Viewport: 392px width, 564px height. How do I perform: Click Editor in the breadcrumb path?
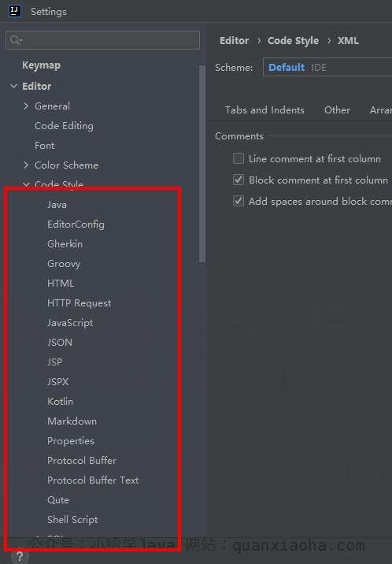(x=234, y=41)
